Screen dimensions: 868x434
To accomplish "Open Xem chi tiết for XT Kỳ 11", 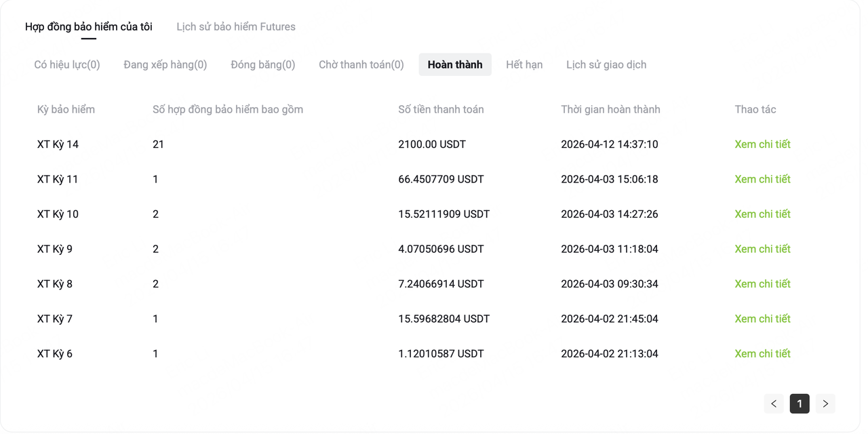I will point(763,180).
